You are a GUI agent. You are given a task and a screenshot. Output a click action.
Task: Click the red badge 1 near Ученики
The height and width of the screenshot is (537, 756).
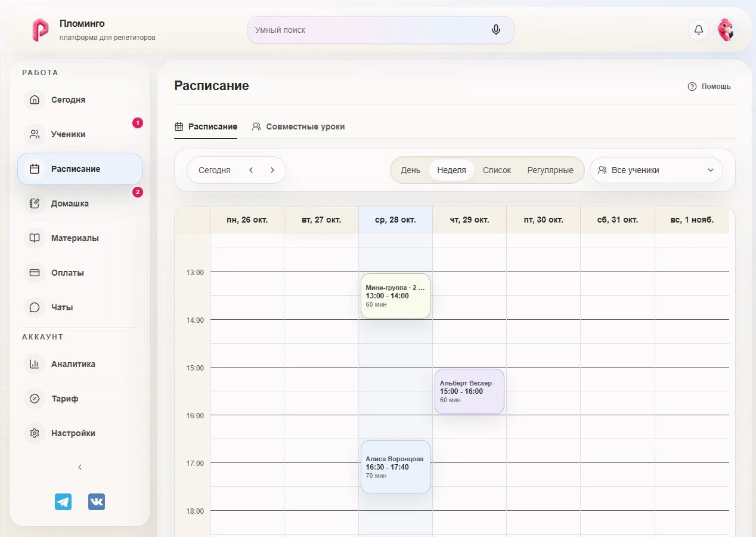138,123
